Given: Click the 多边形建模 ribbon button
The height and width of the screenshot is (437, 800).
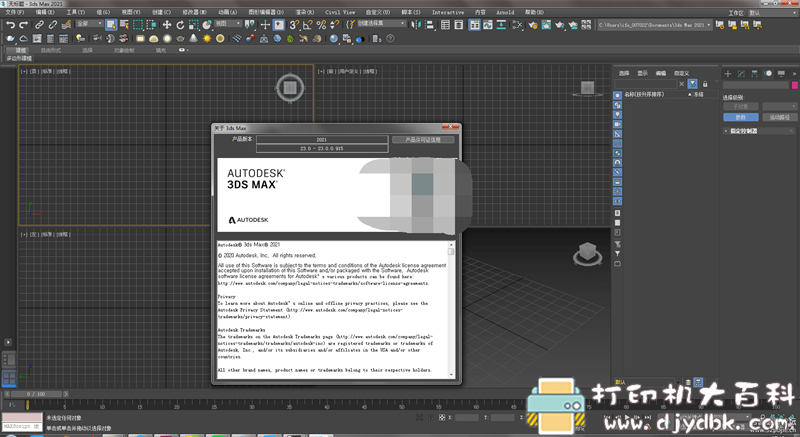Looking at the screenshot, I should point(19,59).
